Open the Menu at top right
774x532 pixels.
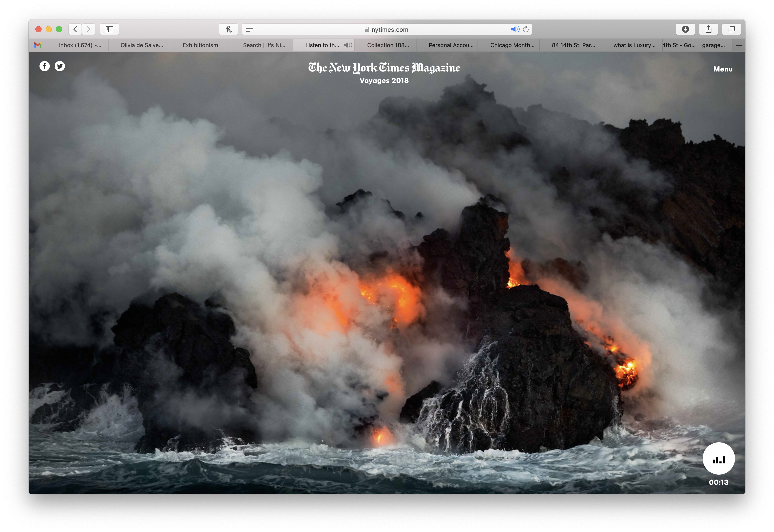coord(723,69)
